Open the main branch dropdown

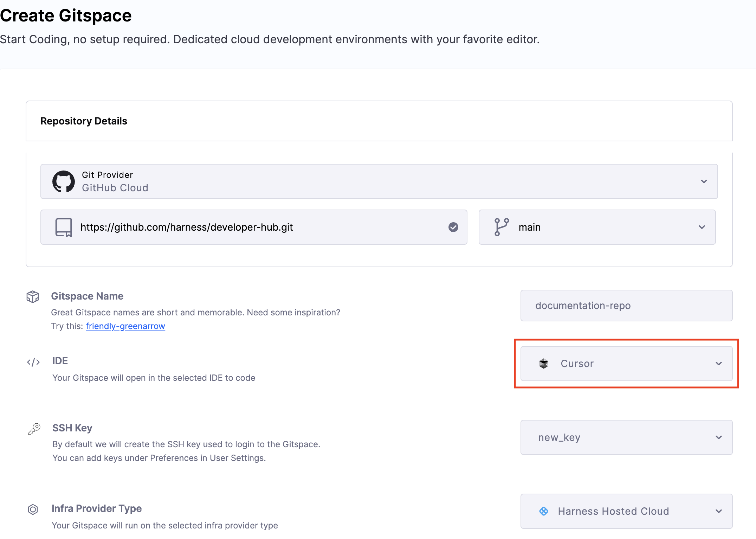tap(702, 227)
